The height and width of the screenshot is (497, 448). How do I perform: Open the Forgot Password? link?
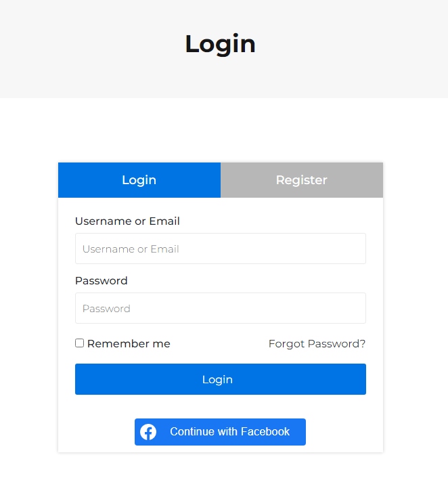317,343
